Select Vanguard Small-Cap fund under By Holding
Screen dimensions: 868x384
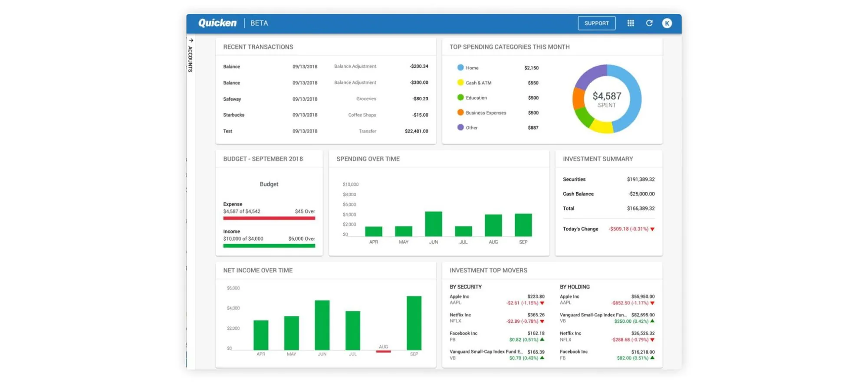point(593,315)
